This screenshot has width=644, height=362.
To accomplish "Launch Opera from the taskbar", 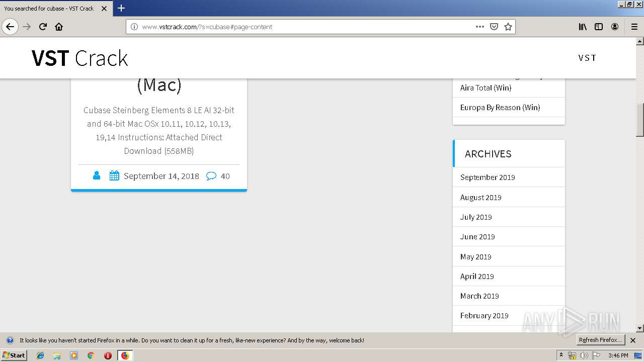I will pyautogui.click(x=108, y=355).
